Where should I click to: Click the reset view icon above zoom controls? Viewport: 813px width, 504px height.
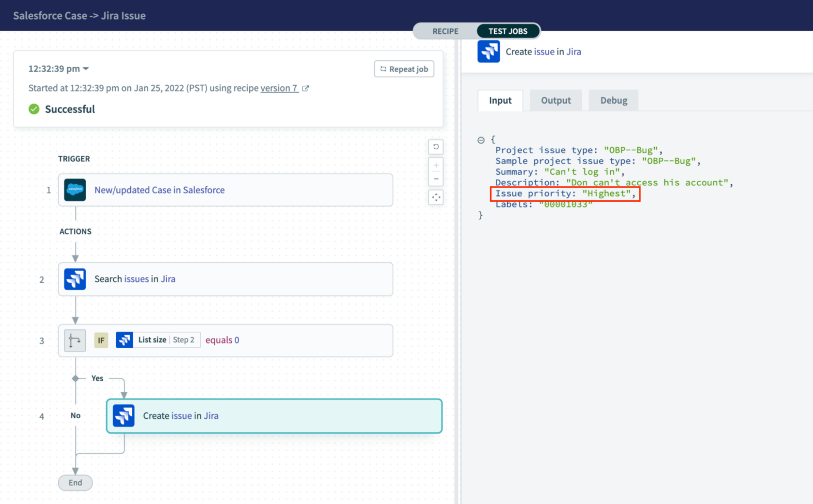436,147
